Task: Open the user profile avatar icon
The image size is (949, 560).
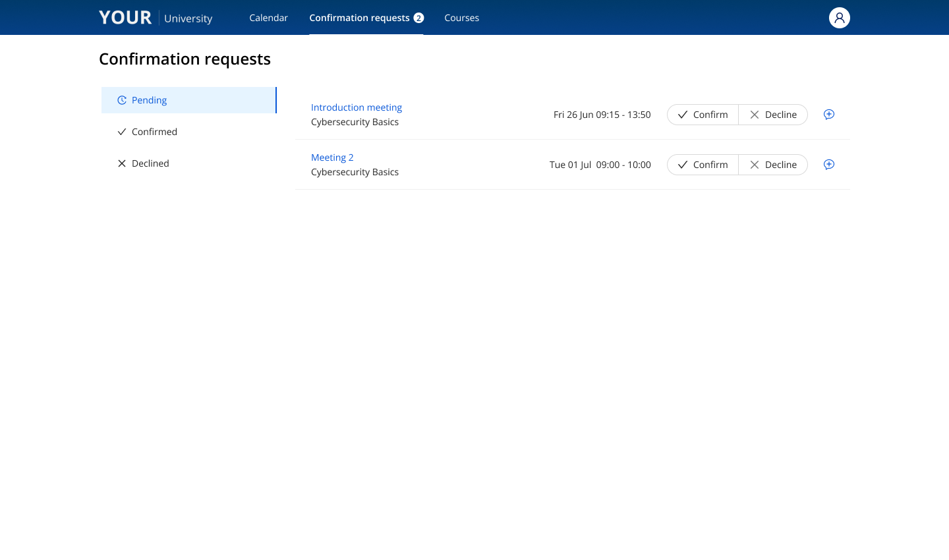Action: [x=840, y=18]
